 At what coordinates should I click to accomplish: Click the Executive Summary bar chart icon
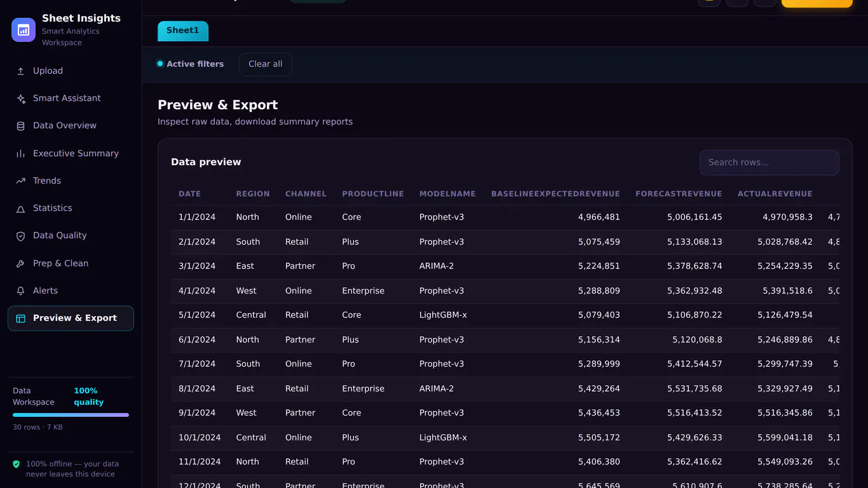20,153
